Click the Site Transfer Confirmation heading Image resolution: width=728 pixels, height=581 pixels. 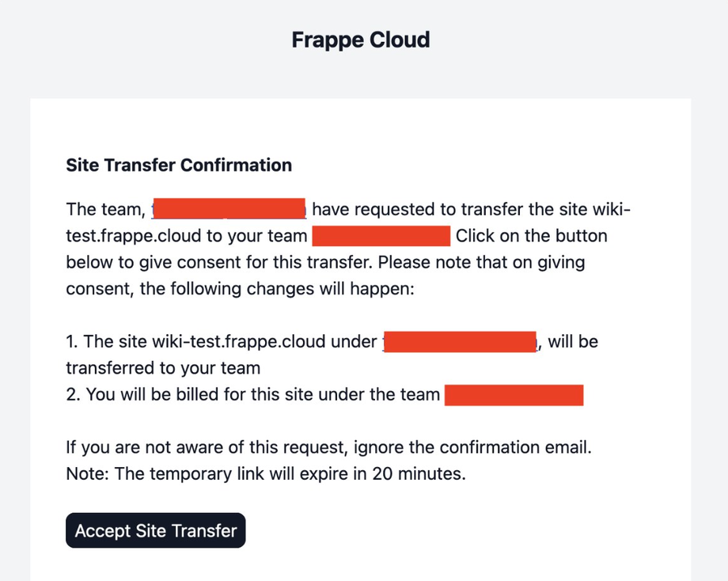click(179, 165)
